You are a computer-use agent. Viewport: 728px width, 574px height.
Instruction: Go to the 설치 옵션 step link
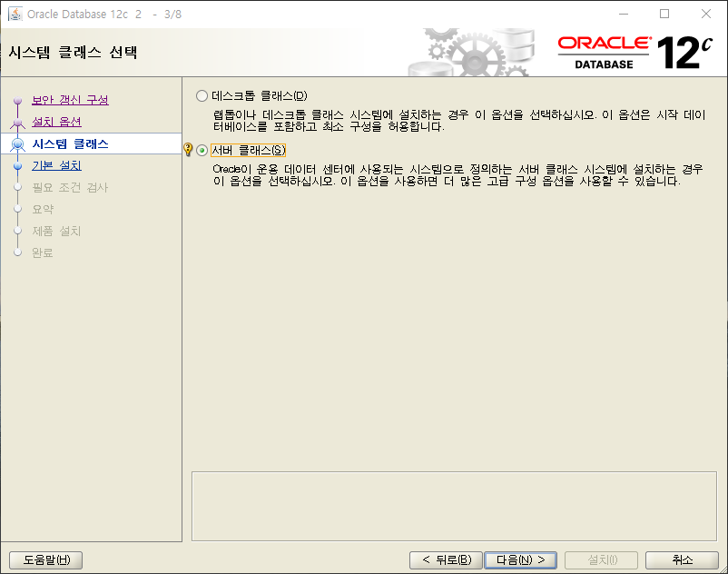[56, 122]
